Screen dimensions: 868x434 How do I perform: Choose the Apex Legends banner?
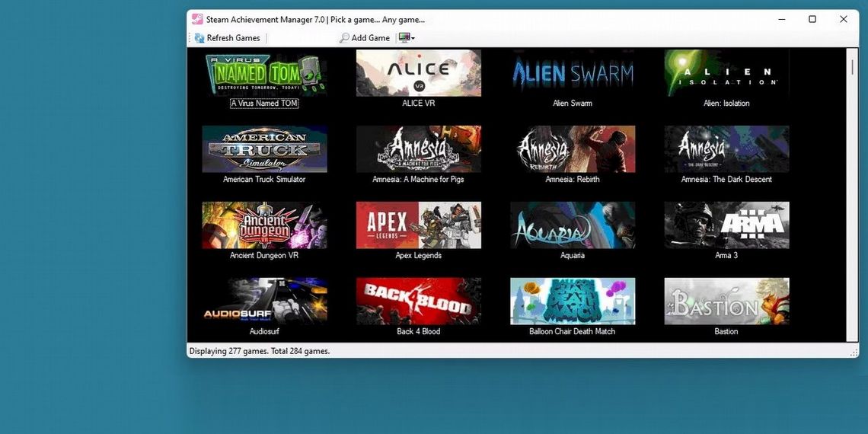pyautogui.click(x=419, y=225)
